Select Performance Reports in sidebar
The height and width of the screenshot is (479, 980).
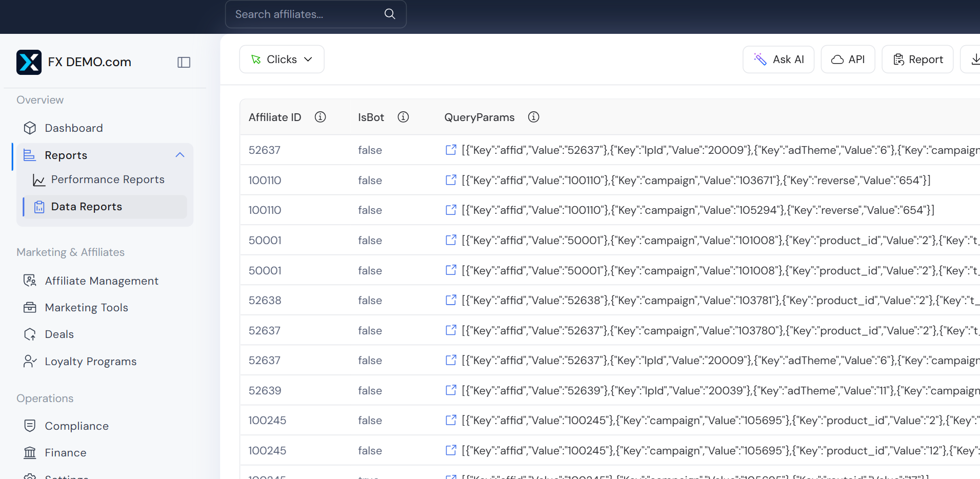pos(108,179)
